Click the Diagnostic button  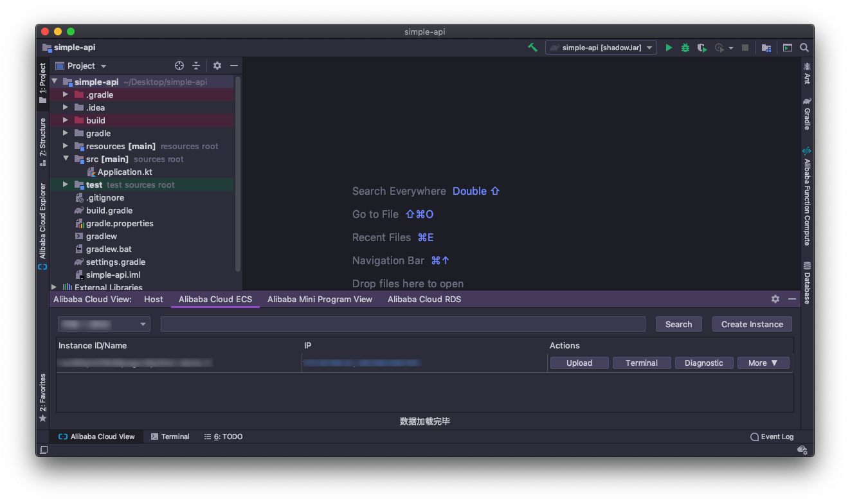click(704, 363)
